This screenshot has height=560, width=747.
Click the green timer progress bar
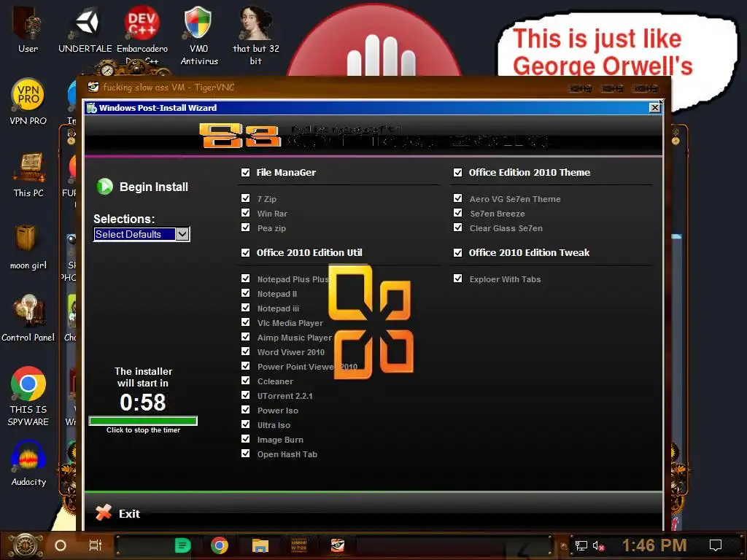click(143, 421)
